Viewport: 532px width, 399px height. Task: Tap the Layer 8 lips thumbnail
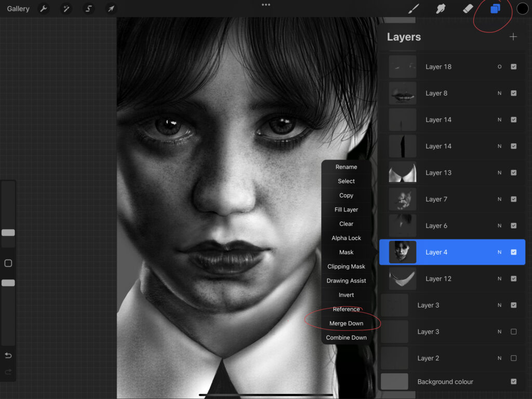(x=403, y=94)
